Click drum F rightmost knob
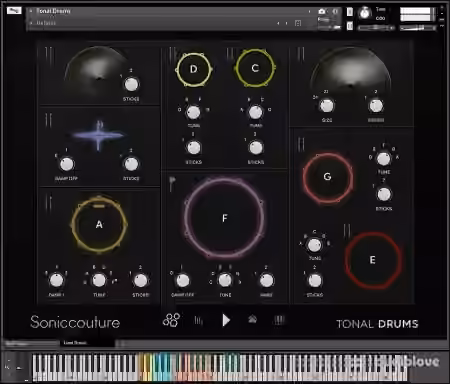Image resolution: width=450 pixels, height=384 pixels. click(267, 280)
